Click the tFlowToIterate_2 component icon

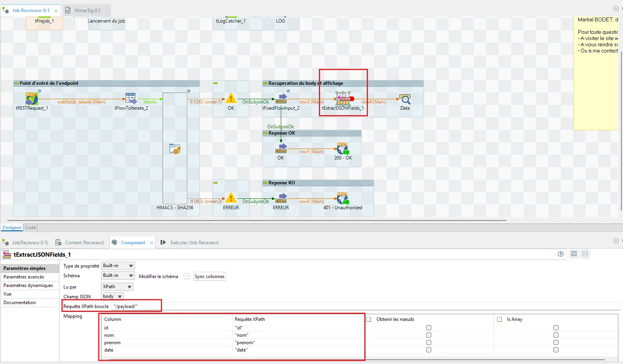pos(131,99)
